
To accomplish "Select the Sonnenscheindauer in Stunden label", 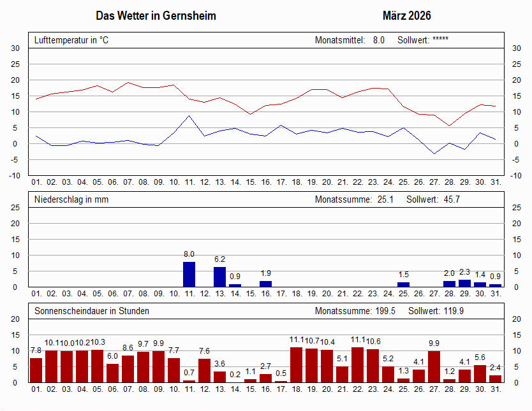I will point(92,311).
